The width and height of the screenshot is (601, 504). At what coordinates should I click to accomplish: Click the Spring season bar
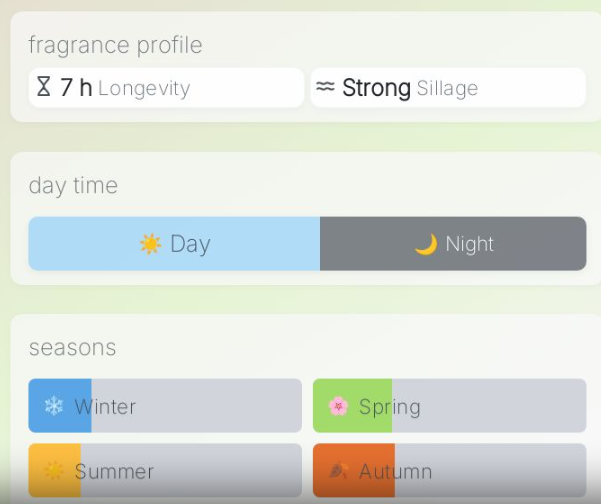(x=449, y=406)
